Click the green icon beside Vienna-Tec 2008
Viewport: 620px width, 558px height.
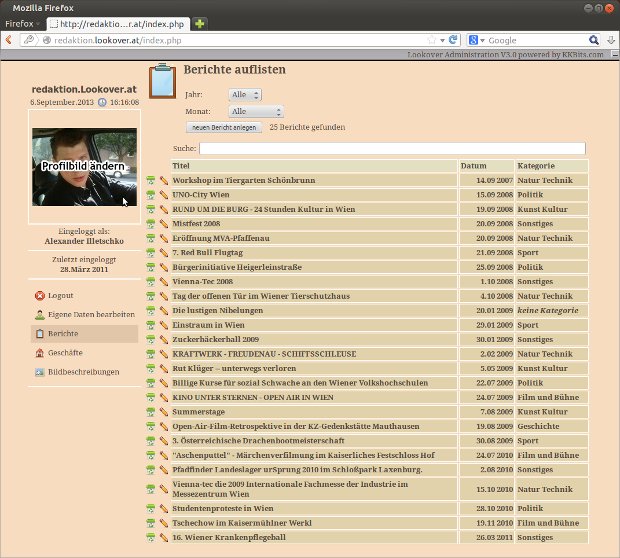point(151,282)
